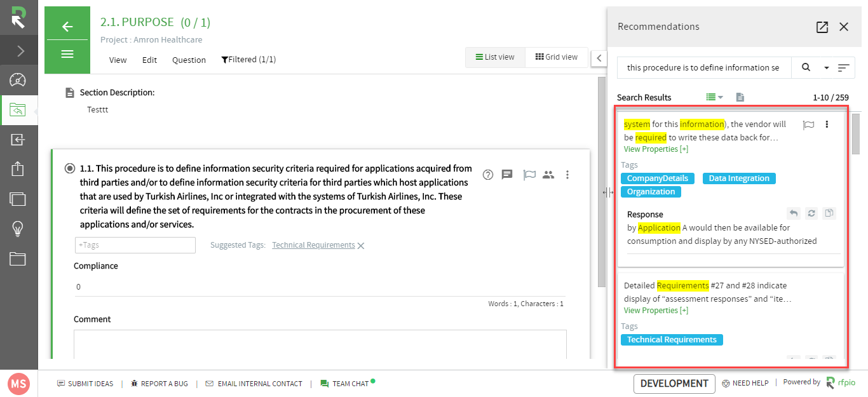Switch to Grid view
This screenshot has width=868, height=397.
[x=557, y=57]
